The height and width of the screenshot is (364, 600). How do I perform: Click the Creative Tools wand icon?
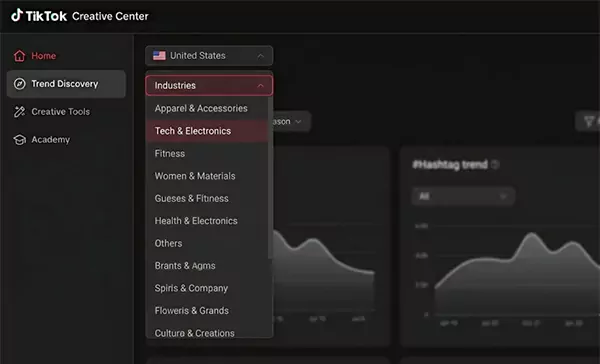coord(20,112)
